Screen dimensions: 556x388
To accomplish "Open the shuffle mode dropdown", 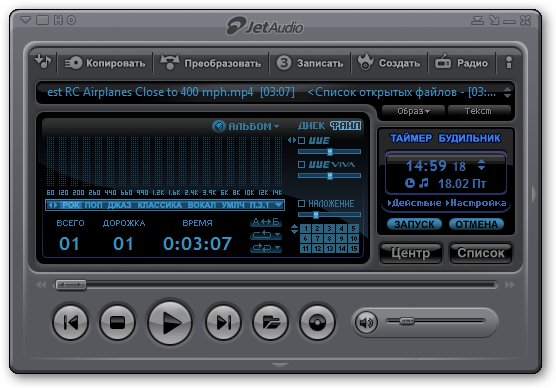I will [x=266, y=248].
